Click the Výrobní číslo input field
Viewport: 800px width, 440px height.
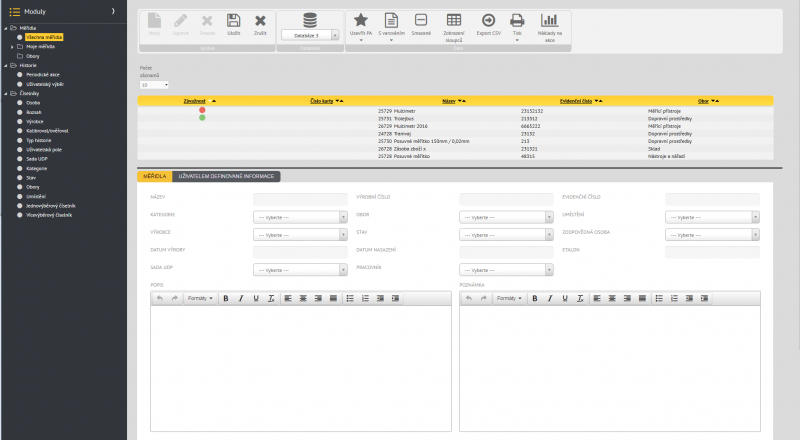point(506,199)
